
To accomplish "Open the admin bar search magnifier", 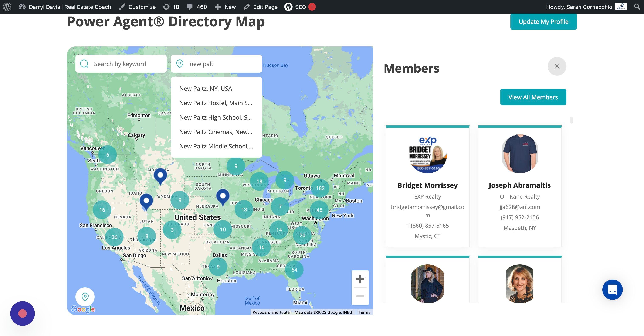I will point(637,7).
